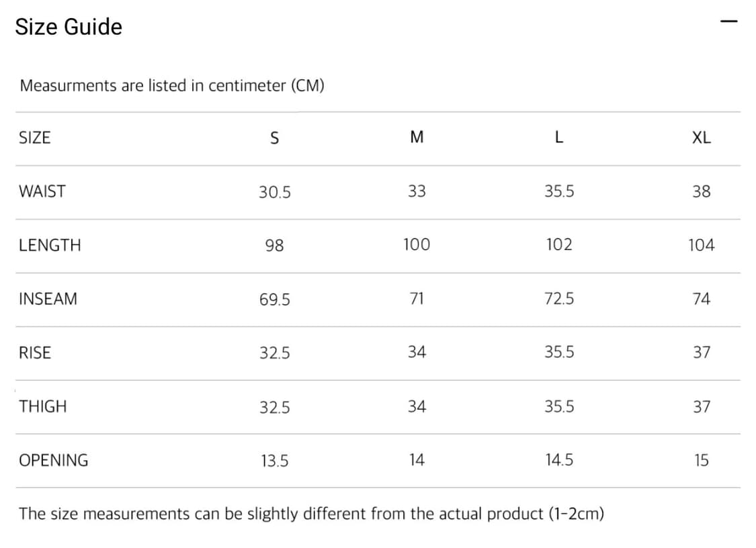756x548 pixels.
Task: Click the WAIST row label
Action: (42, 191)
